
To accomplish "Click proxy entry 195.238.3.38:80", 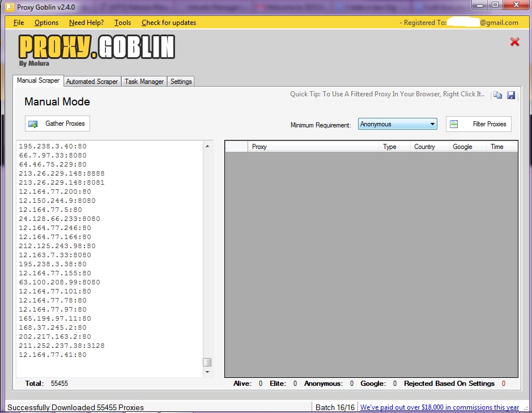I will [53, 264].
